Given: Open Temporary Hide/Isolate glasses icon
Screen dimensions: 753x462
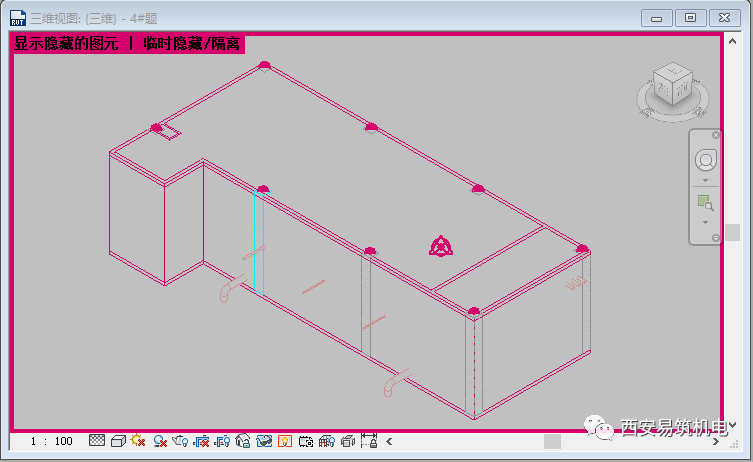Looking at the screenshot, I should (264, 441).
